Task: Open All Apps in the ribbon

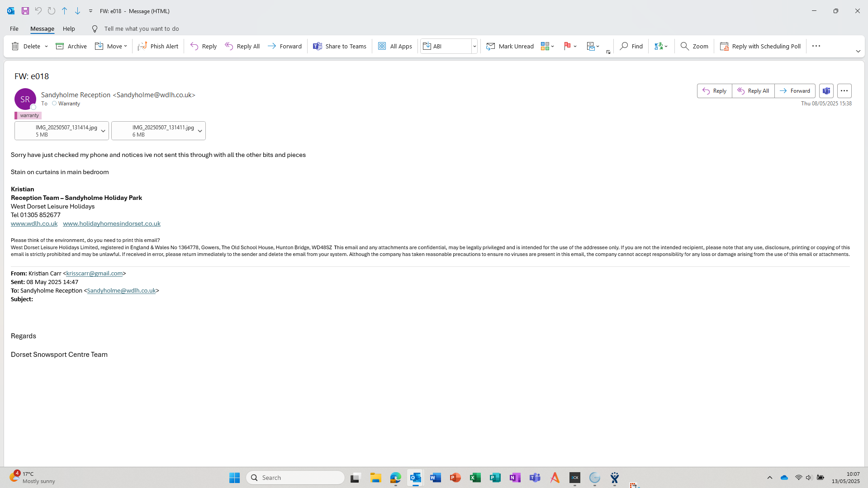Action: pyautogui.click(x=395, y=46)
